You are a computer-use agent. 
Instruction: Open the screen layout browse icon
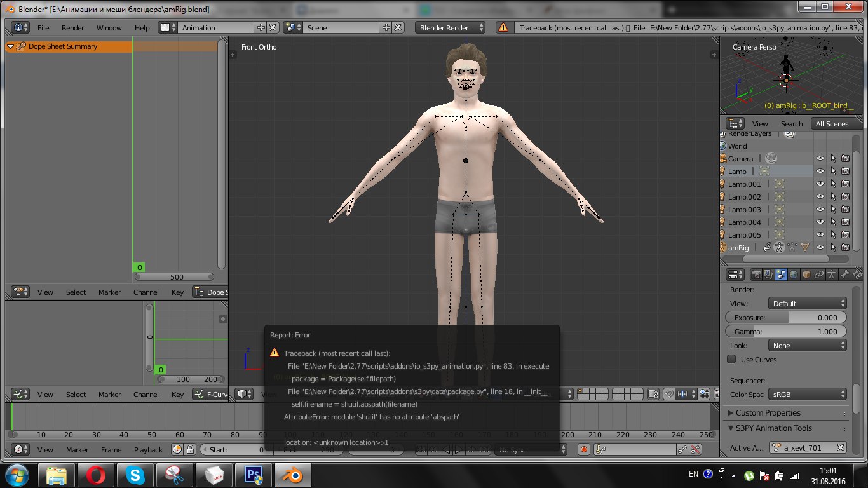pos(168,27)
